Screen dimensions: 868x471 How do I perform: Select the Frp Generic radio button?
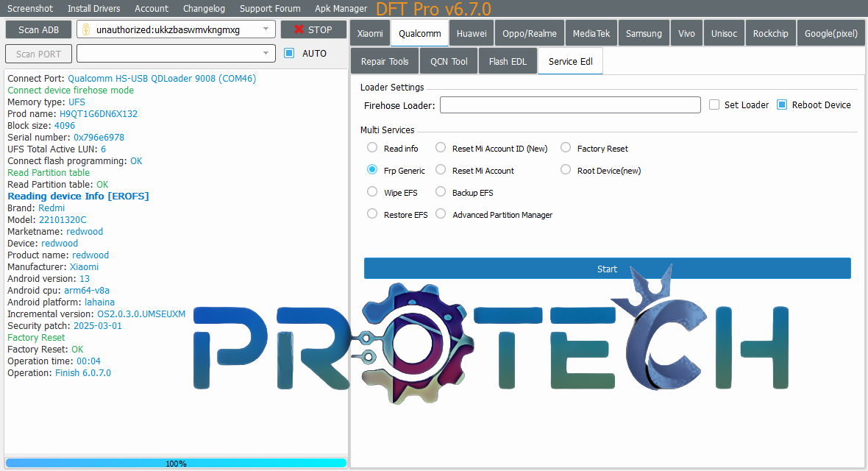coord(372,169)
